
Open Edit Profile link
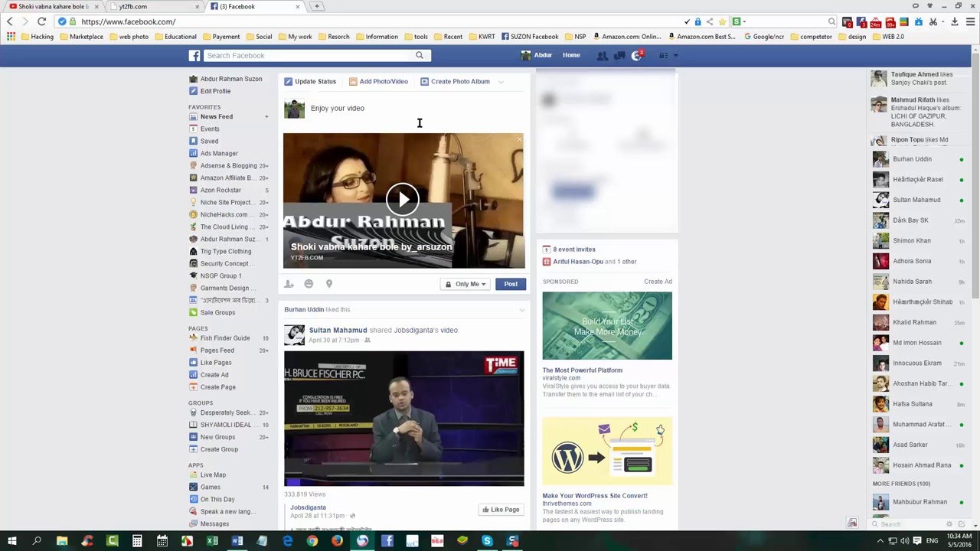[x=215, y=91]
